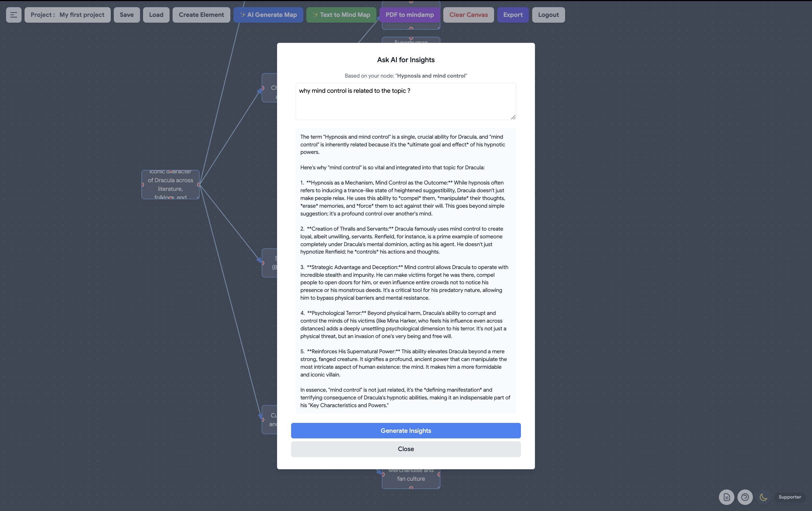Viewport: 812px width, 511px height.
Task: Click 'Hypnosis and mind control' node label
Action: click(431, 76)
